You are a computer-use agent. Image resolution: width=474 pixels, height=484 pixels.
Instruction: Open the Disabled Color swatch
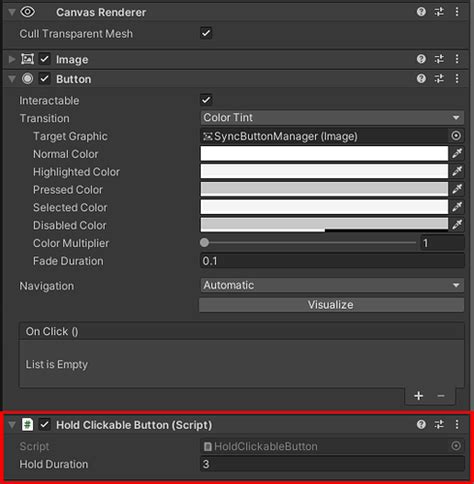click(x=324, y=225)
